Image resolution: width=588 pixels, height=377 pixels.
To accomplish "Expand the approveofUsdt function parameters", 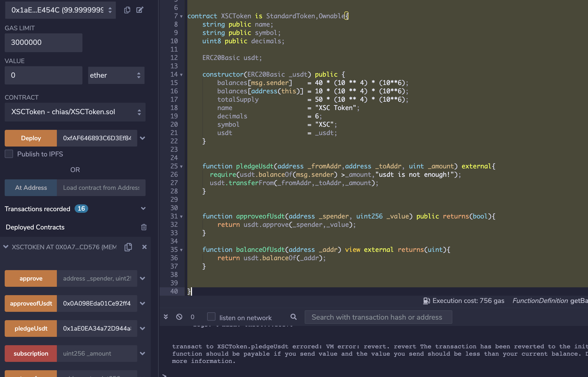I will (142, 303).
